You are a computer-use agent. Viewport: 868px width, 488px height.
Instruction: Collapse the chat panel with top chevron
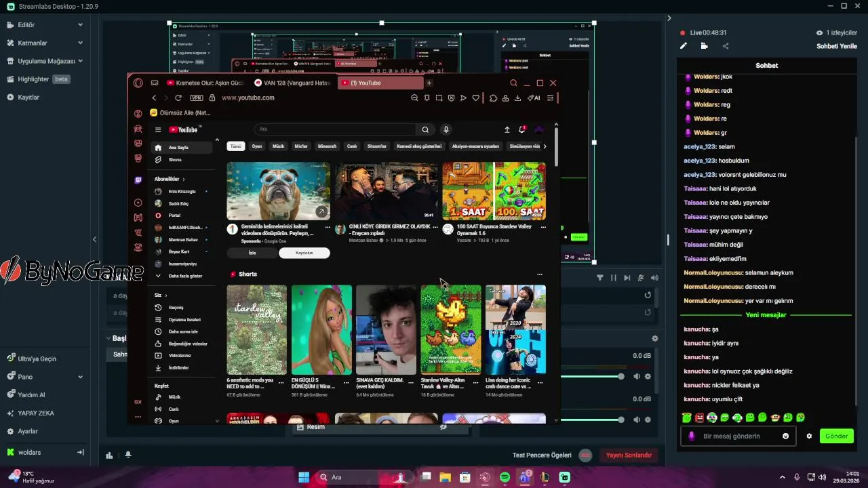[x=669, y=18]
